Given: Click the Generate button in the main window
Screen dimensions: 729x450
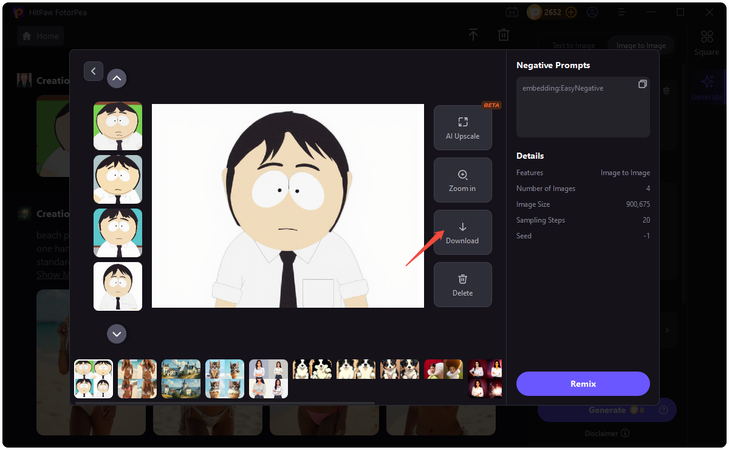Looking at the screenshot, I should click(607, 410).
